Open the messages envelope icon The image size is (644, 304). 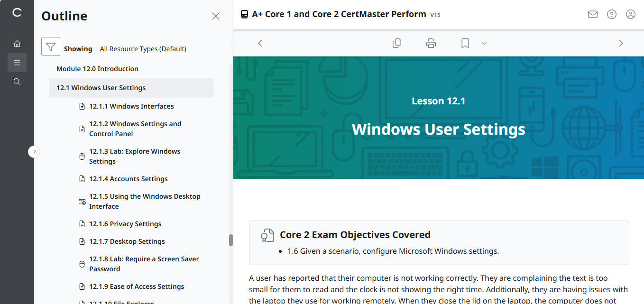coord(592,14)
